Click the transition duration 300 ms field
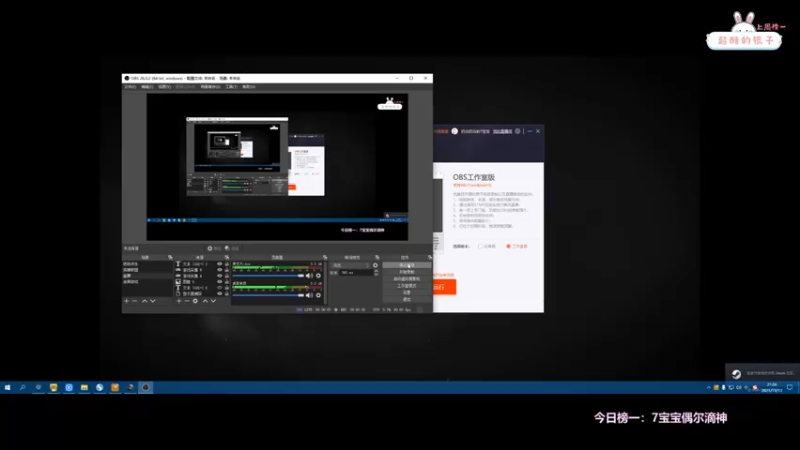Image resolution: width=800 pixels, height=450 pixels. (x=356, y=273)
